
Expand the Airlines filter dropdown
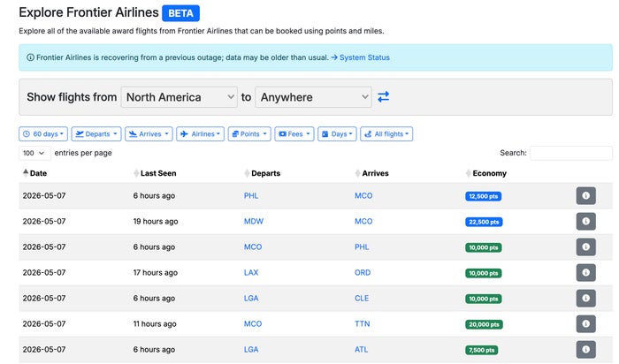(x=200, y=134)
